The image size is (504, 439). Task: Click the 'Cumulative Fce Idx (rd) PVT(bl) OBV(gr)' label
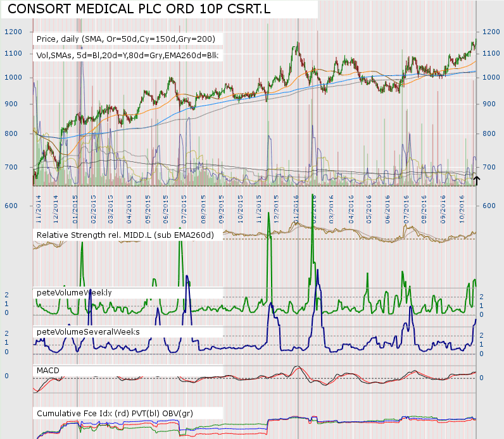[115, 413]
